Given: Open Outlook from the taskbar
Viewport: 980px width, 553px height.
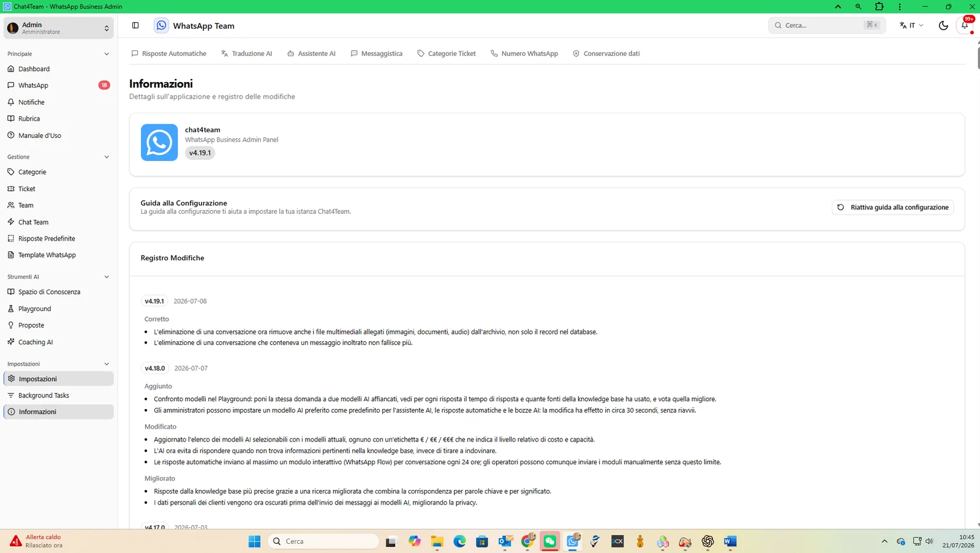Looking at the screenshot, I should pos(505,541).
